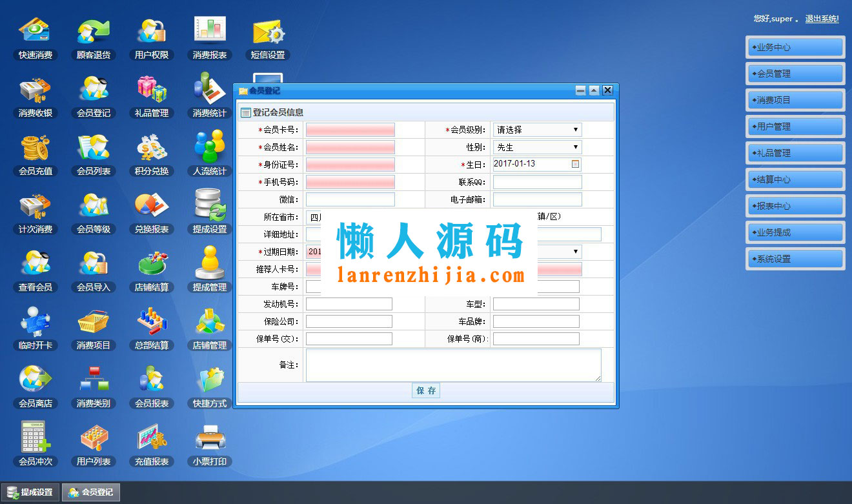Open the 快速消费 desktop icon

(x=35, y=39)
